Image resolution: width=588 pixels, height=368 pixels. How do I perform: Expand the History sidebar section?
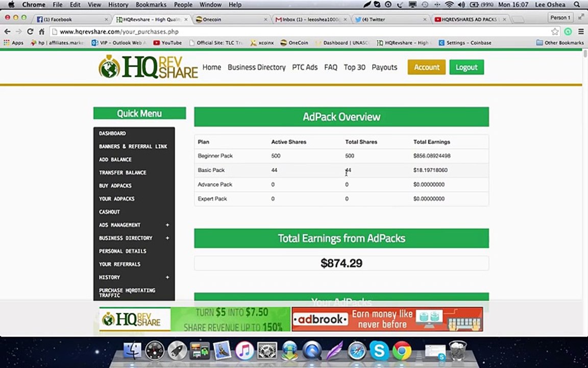(x=167, y=278)
